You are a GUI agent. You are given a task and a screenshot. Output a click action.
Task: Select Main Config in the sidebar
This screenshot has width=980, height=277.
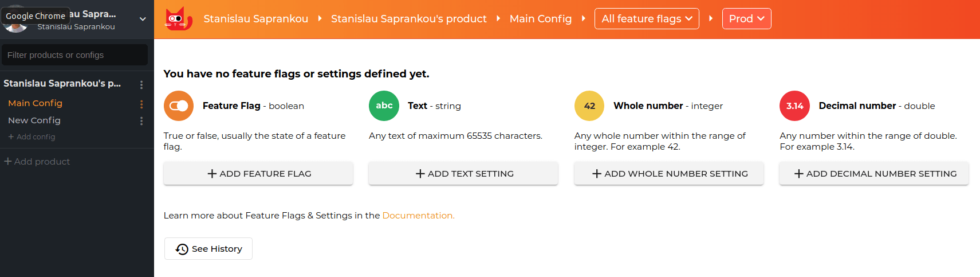point(35,103)
